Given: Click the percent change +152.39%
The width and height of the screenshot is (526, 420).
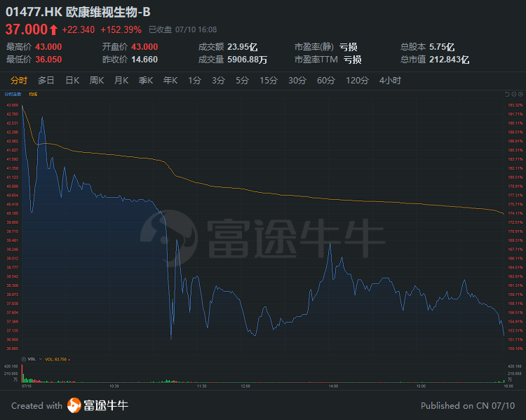Looking at the screenshot, I should [121, 30].
